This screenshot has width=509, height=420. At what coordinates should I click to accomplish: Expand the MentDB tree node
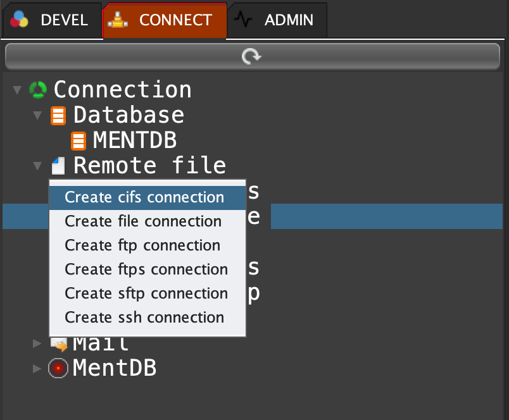point(37,367)
